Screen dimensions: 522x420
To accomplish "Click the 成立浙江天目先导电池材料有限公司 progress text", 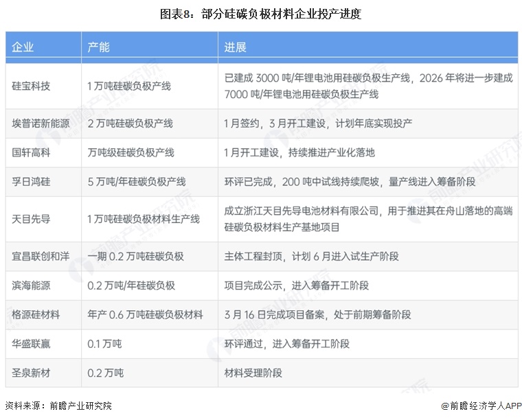I will click(368, 219).
